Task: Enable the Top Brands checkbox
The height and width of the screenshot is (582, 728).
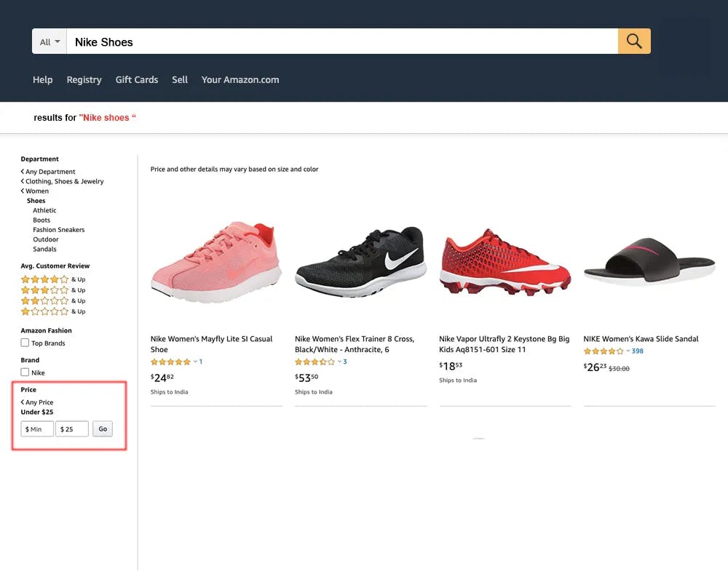Action: pos(25,343)
